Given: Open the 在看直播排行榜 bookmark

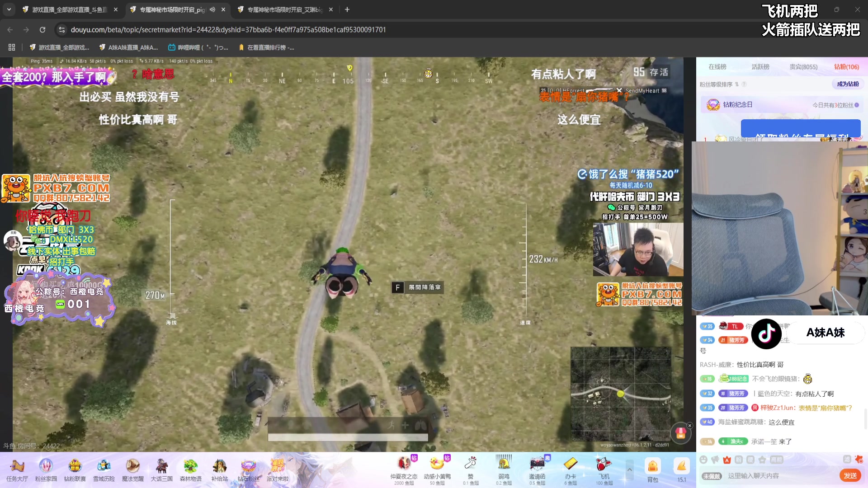Looking at the screenshot, I should click(266, 47).
